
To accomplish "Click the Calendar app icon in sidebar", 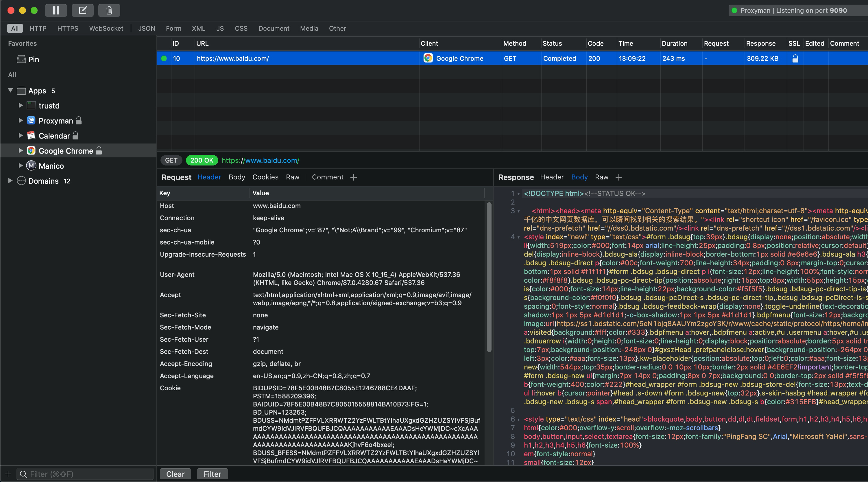I will (31, 135).
